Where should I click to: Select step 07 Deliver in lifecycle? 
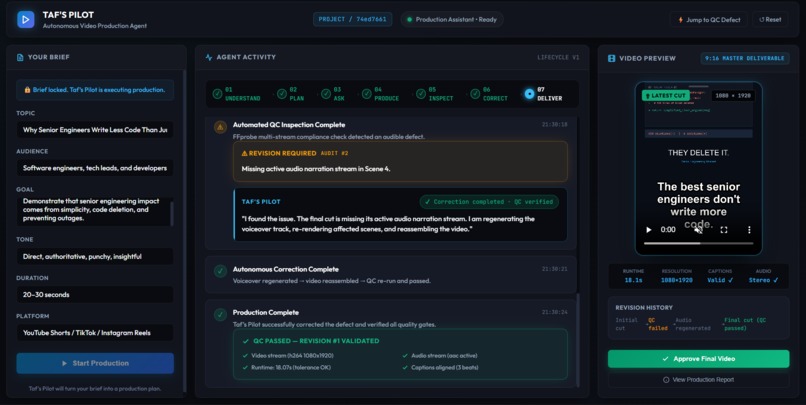[543, 94]
